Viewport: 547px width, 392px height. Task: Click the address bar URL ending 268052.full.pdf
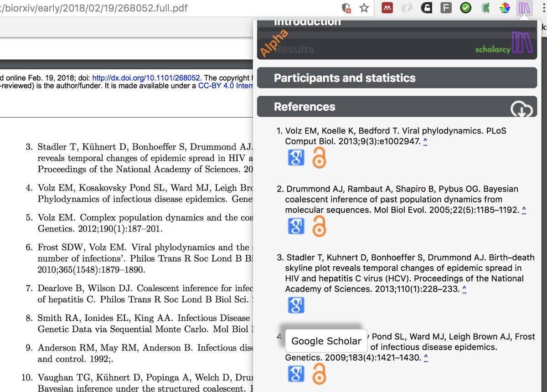click(x=93, y=8)
